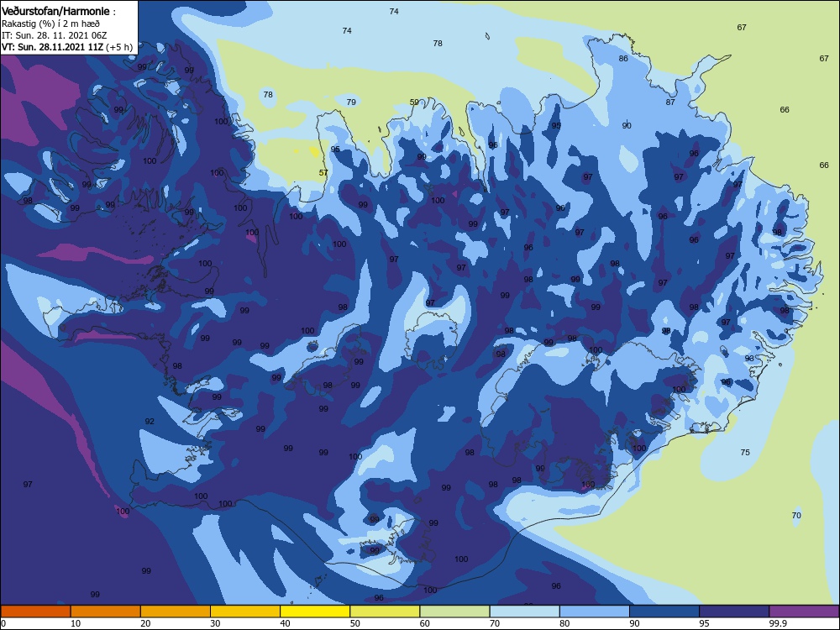Image resolution: width=840 pixels, height=630 pixels.
Task: Select the light blue 80–90 legend swatch
Action: click(595, 612)
